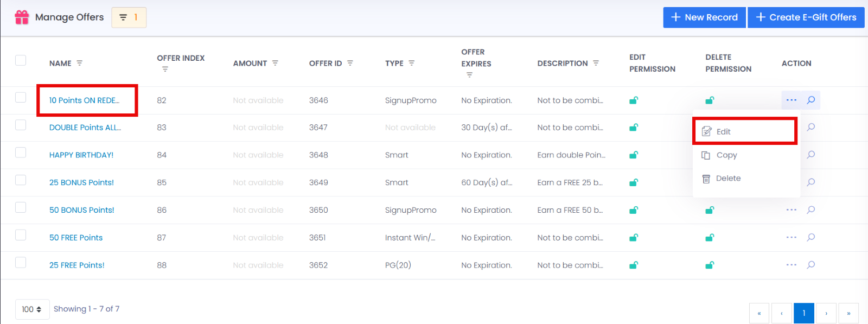Tick checkbox for 10 Points ON REDE... row
Image resolution: width=868 pixels, height=324 pixels.
[21, 98]
